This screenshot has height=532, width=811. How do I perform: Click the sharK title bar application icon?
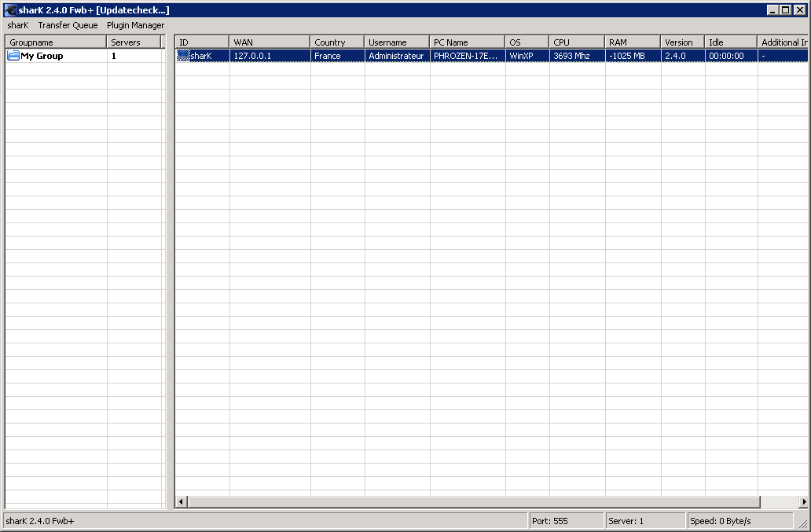(x=10, y=10)
